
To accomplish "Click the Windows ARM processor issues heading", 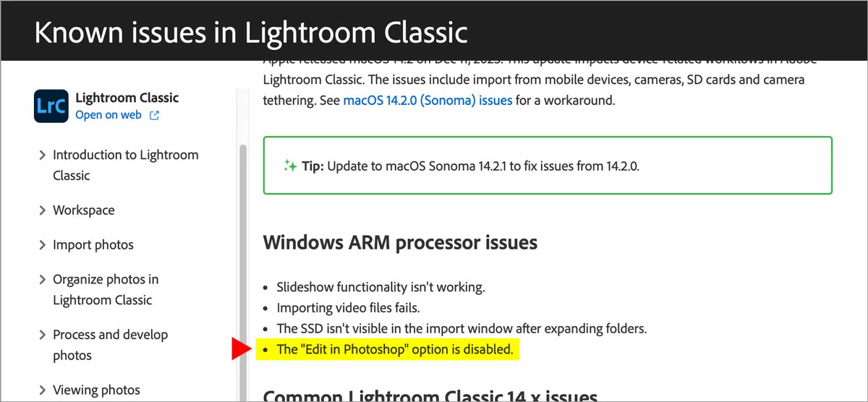I will (x=400, y=242).
